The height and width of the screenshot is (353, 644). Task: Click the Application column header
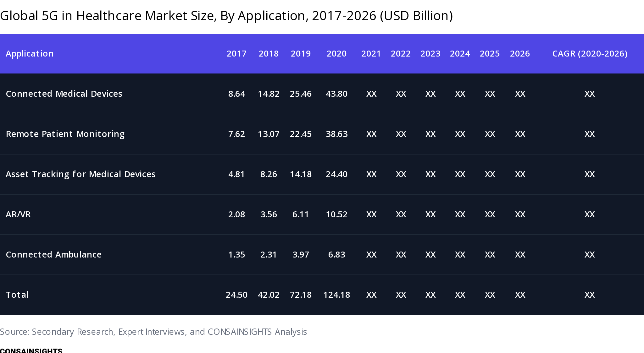coord(30,54)
